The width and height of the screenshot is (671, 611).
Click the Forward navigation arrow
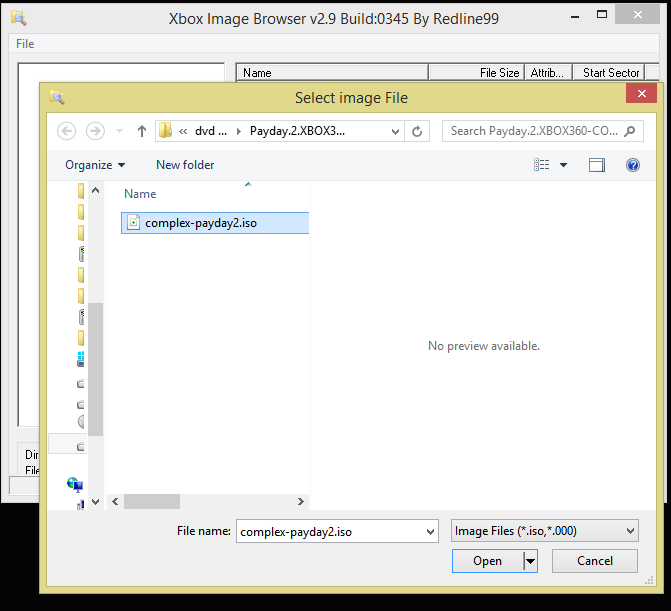click(x=95, y=131)
